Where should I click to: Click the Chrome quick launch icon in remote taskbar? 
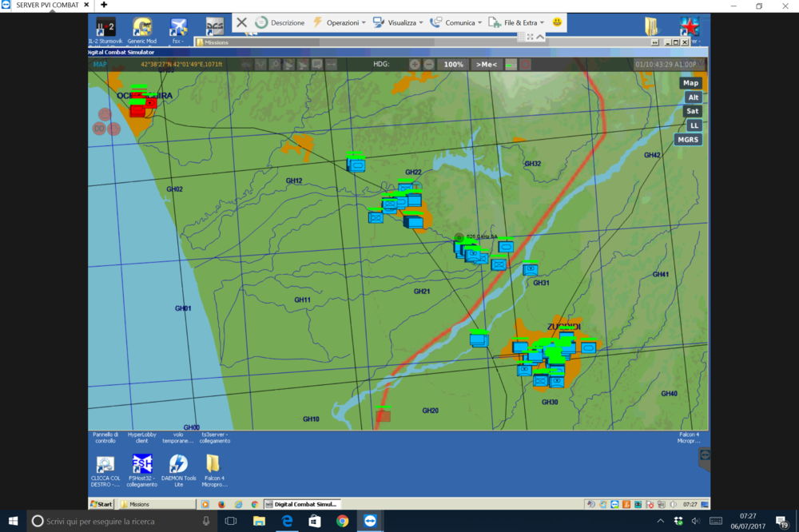255,505
